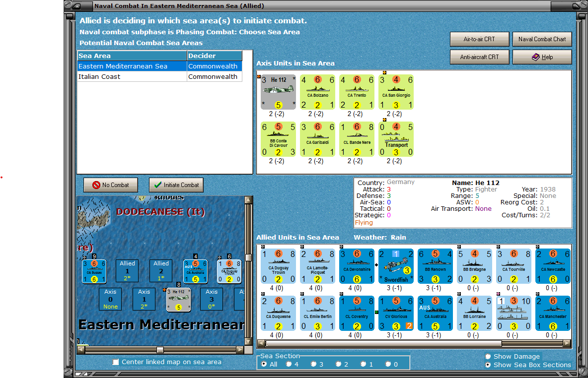Click the allied units horizontal scrollbar thumb

(x=383, y=343)
